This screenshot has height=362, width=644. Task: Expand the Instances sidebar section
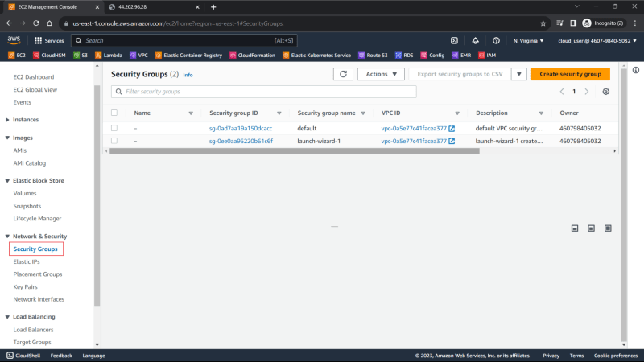click(x=7, y=120)
